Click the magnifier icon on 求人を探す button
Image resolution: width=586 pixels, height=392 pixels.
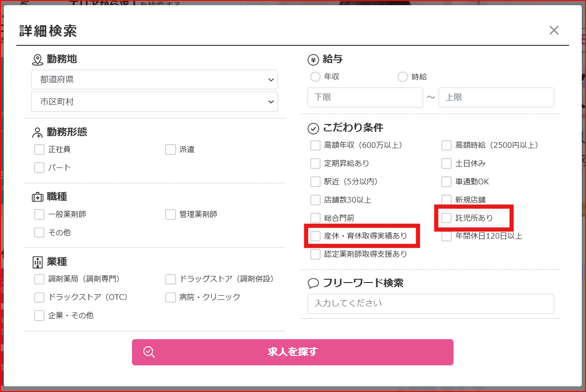(x=149, y=352)
